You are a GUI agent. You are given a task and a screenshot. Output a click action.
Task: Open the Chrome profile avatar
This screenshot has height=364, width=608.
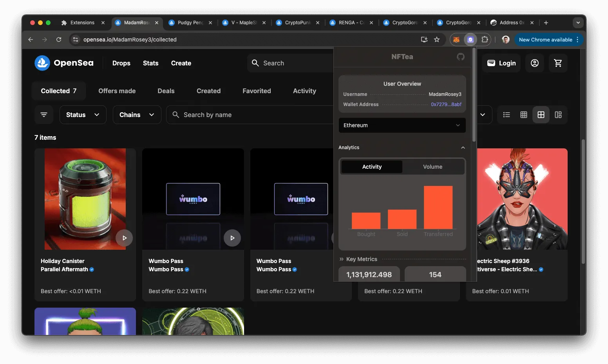(x=506, y=40)
